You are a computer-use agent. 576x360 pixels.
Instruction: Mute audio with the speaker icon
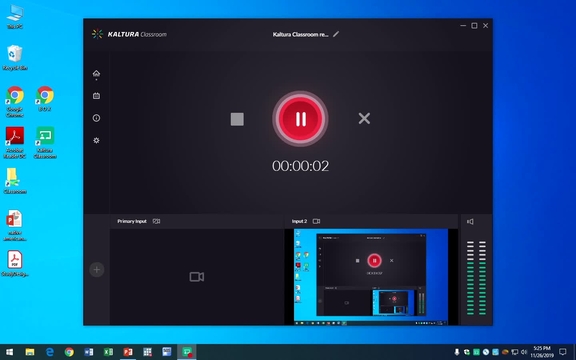point(470,222)
